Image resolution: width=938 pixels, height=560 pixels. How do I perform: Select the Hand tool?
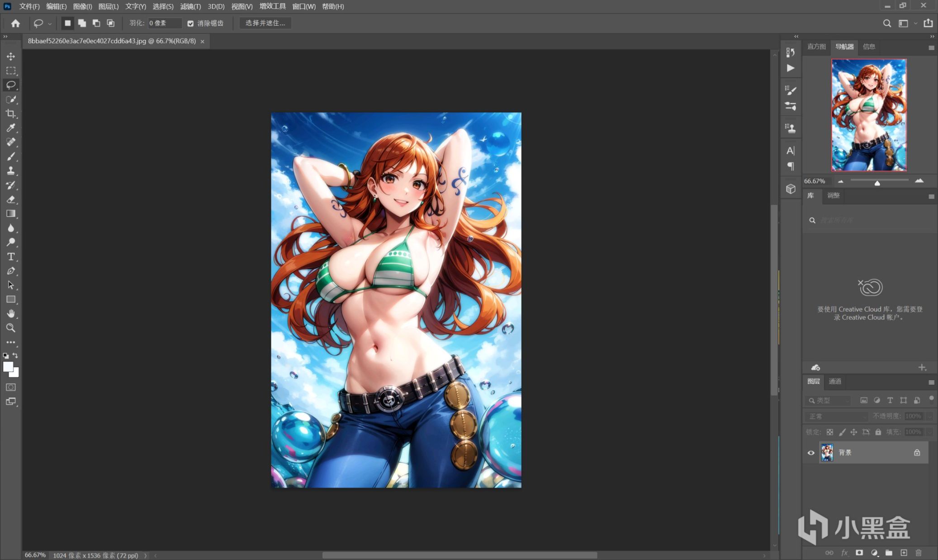pyautogui.click(x=11, y=313)
